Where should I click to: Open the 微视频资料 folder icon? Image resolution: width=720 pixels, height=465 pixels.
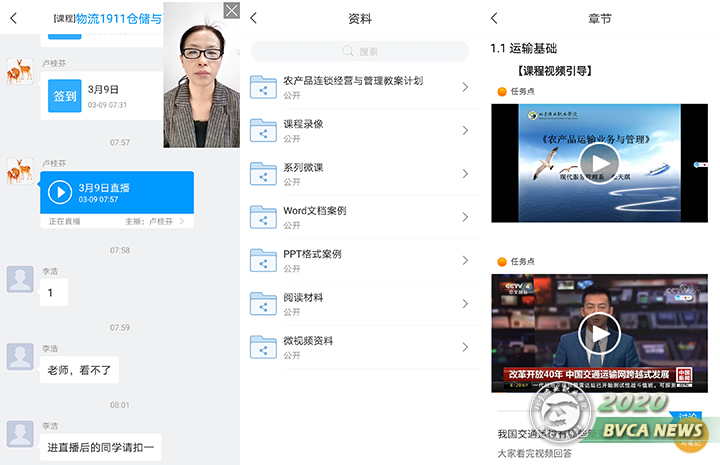(264, 347)
